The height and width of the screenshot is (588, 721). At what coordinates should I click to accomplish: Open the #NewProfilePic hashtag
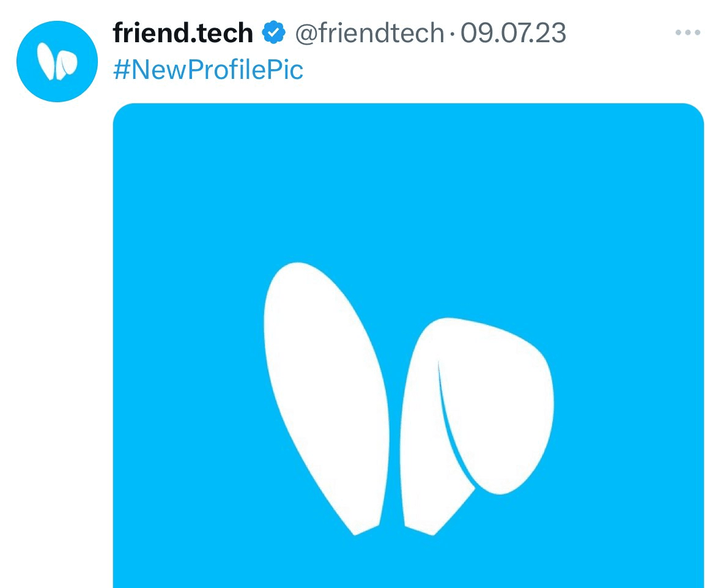[x=208, y=70]
